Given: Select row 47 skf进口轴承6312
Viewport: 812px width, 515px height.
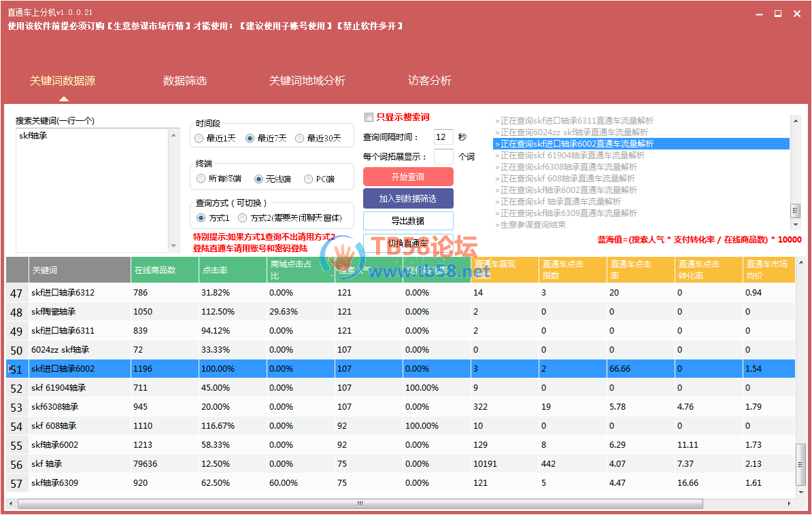Looking at the screenshot, I should click(401, 292).
